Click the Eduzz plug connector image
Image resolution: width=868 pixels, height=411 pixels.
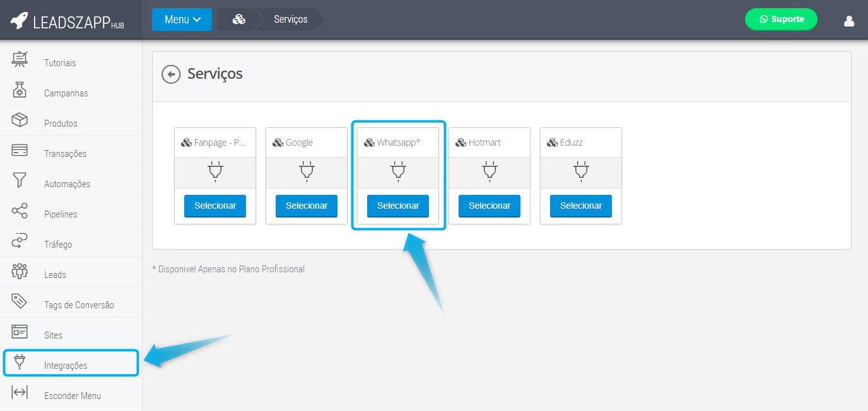tap(581, 171)
